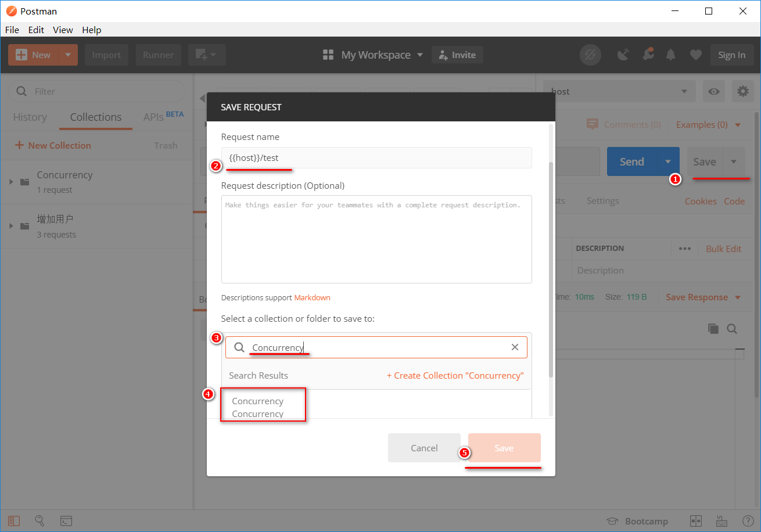Click the two-pane layout icon
Image resolution: width=761 pixels, height=532 pixels.
(x=695, y=521)
